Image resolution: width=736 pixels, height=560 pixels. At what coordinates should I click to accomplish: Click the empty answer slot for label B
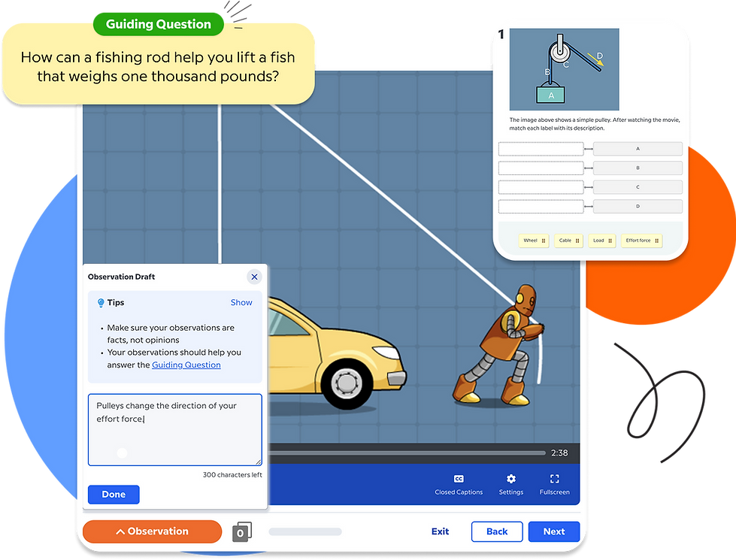(x=541, y=168)
